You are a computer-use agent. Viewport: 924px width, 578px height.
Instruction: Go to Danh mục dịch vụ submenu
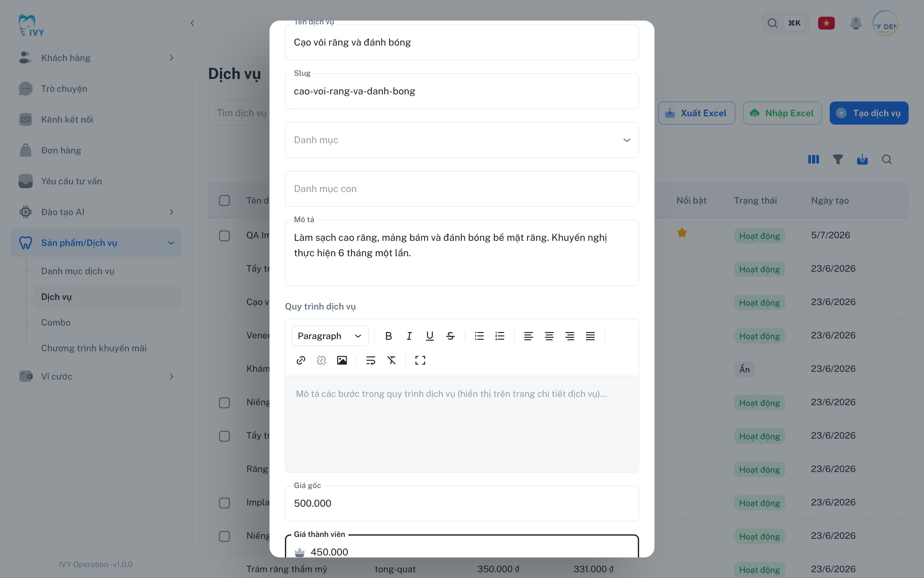tap(107, 271)
